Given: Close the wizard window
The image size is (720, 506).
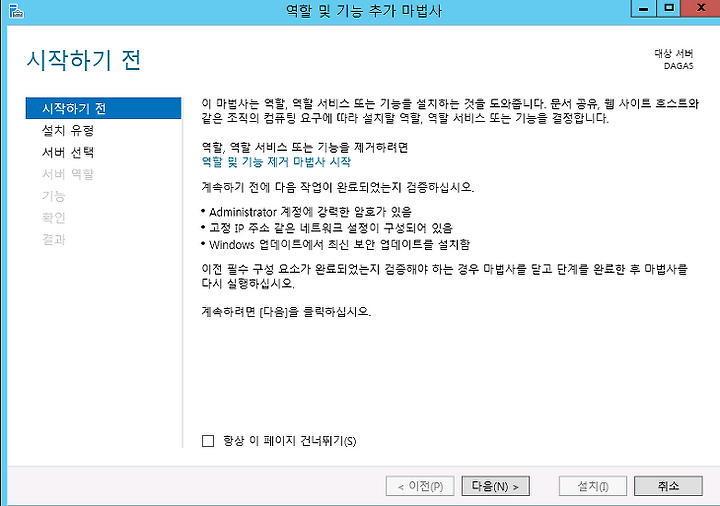Looking at the screenshot, I should click(700, 8).
